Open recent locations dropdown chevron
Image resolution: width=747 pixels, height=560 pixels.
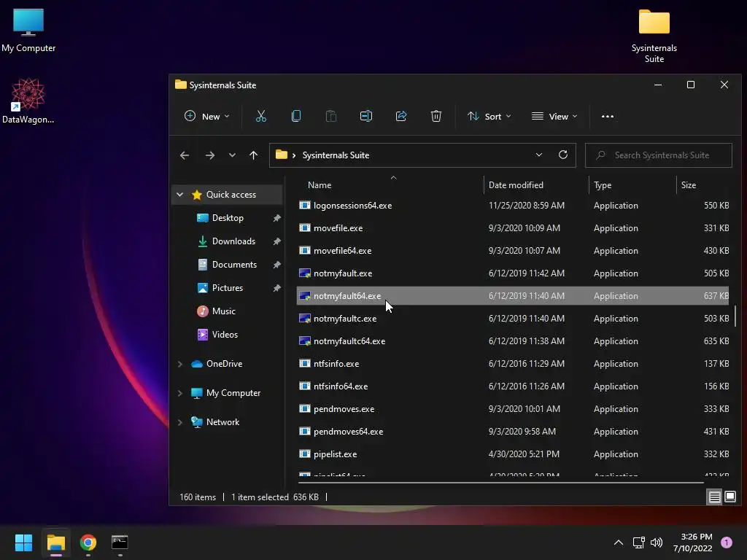(232, 155)
